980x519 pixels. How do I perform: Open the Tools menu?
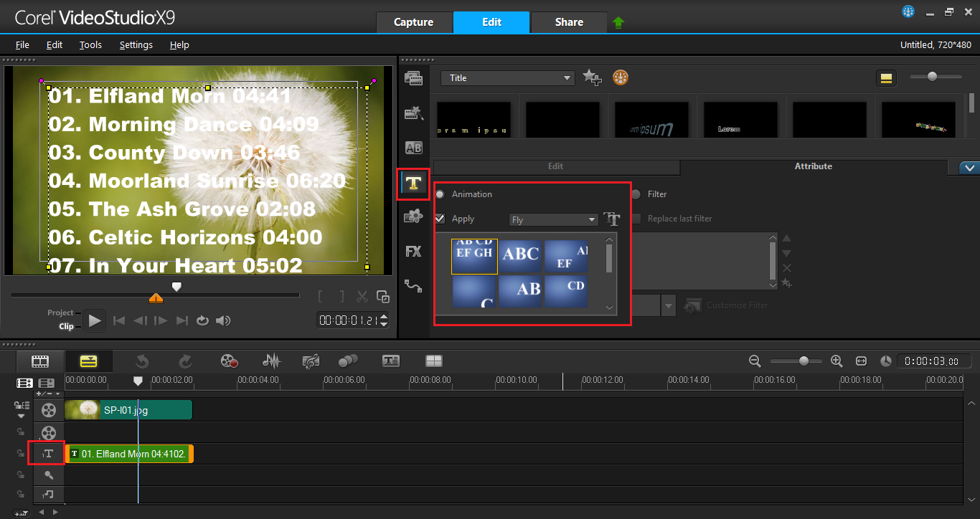tap(90, 44)
